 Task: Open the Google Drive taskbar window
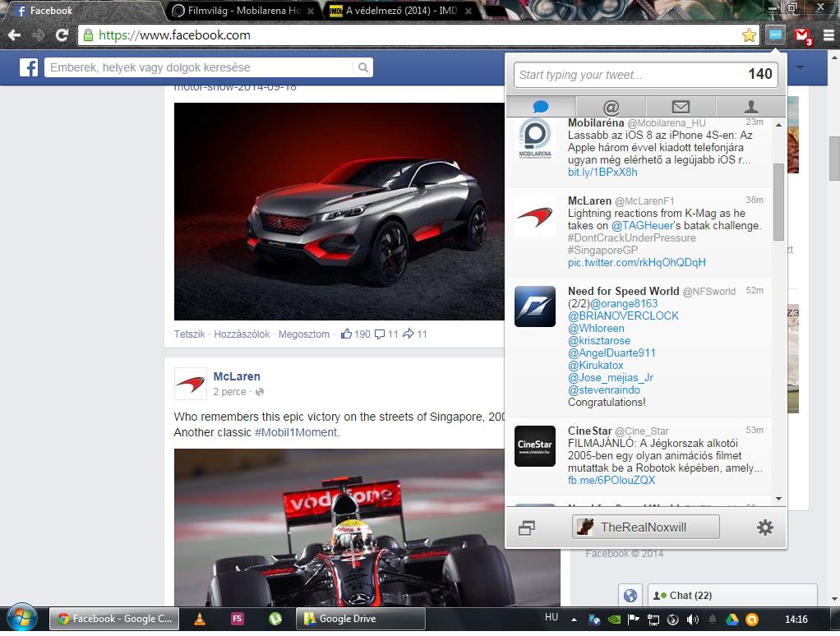[x=361, y=619]
